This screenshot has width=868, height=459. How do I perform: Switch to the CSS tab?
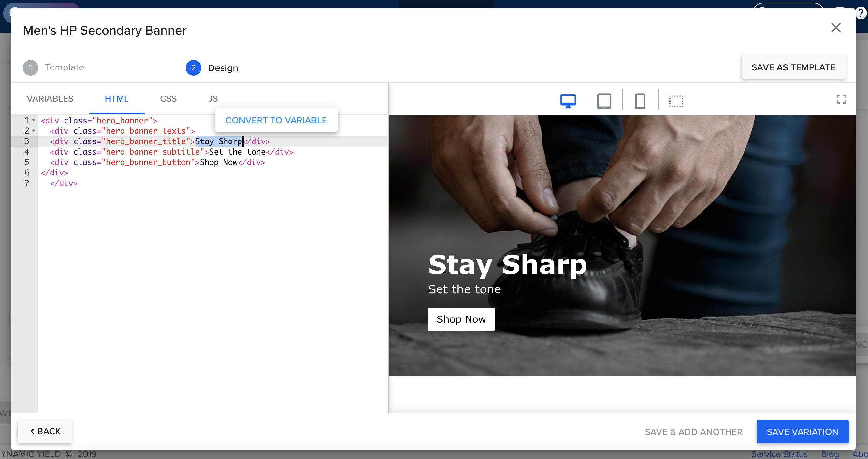pos(168,99)
